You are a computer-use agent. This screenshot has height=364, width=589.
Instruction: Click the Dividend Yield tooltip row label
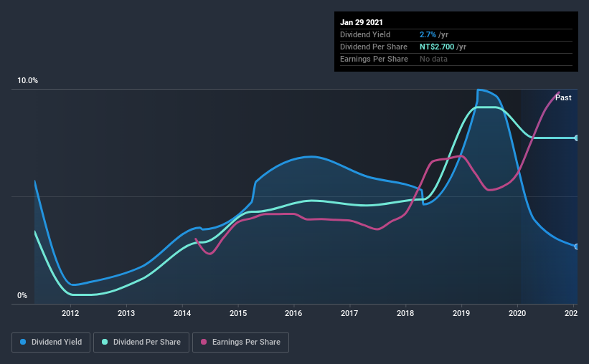(x=365, y=34)
